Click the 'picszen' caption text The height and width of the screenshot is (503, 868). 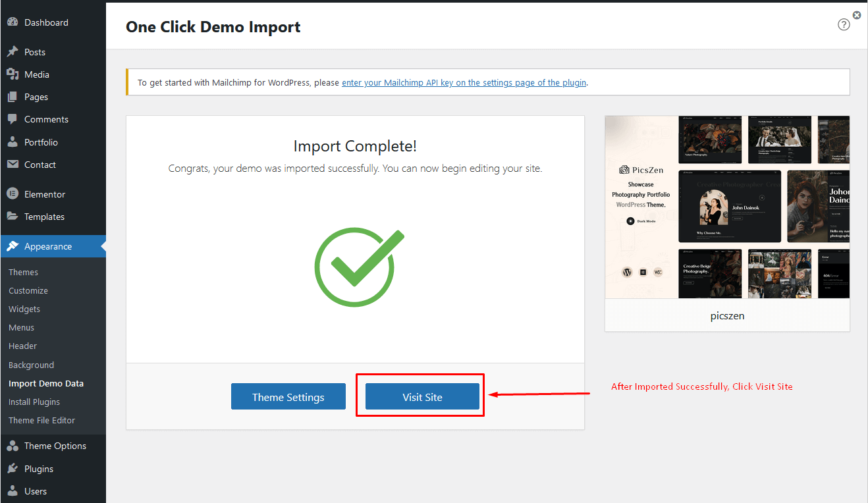pyautogui.click(x=727, y=315)
